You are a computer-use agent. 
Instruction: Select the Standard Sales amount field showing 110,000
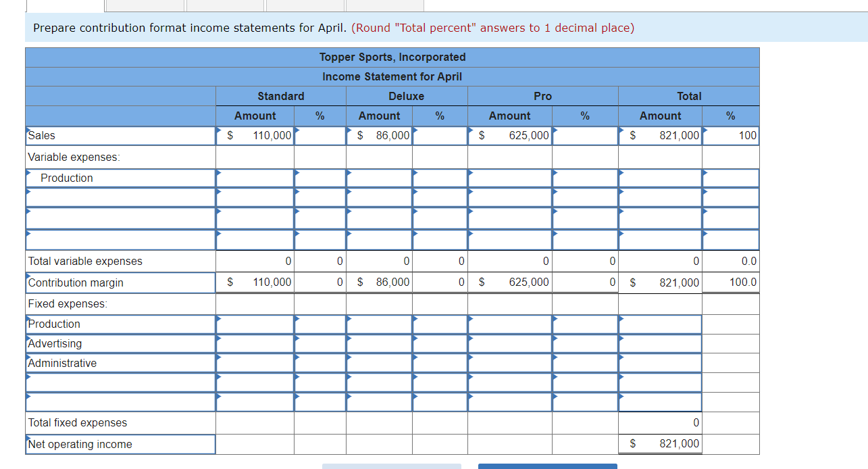(255, 136)
